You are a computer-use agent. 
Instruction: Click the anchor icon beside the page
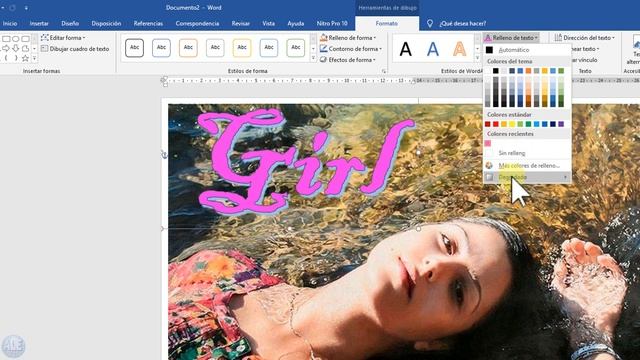164,154
